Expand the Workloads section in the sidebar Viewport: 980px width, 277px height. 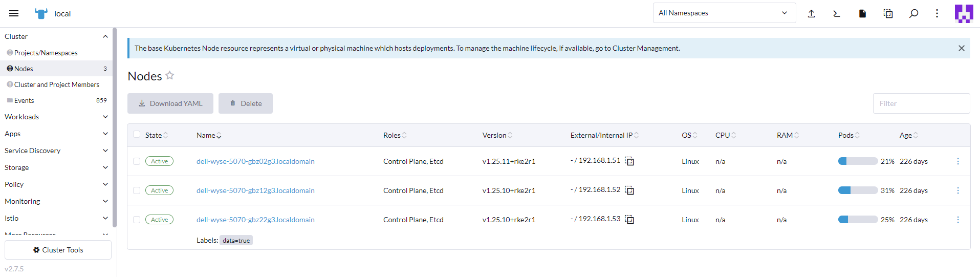55,117
